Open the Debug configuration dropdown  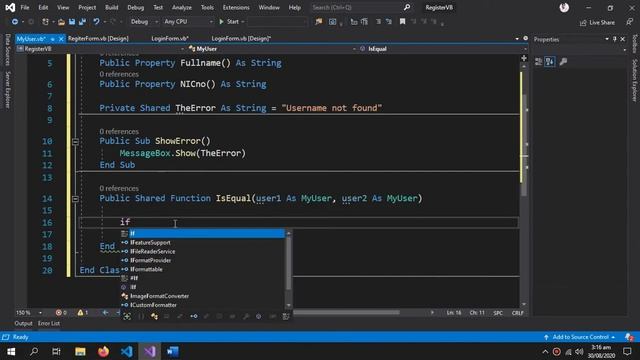click(144, 22)
